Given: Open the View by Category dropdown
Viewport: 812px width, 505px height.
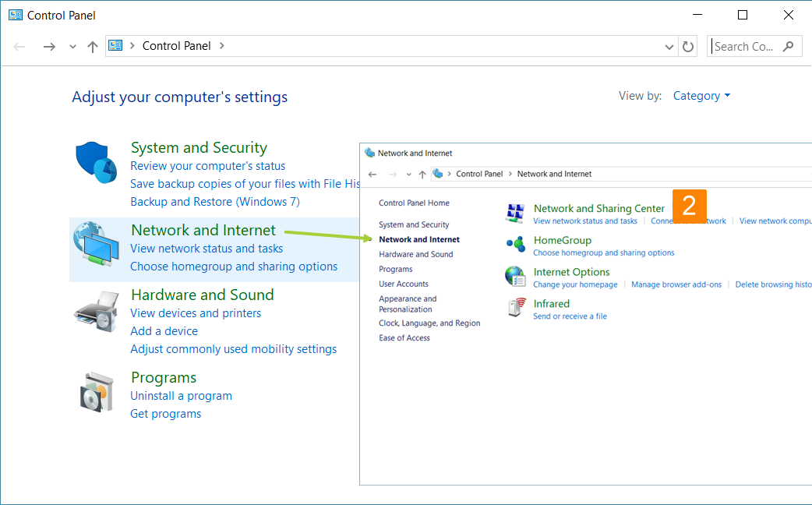Looking at the screenshot, I should tap(701, 96).
